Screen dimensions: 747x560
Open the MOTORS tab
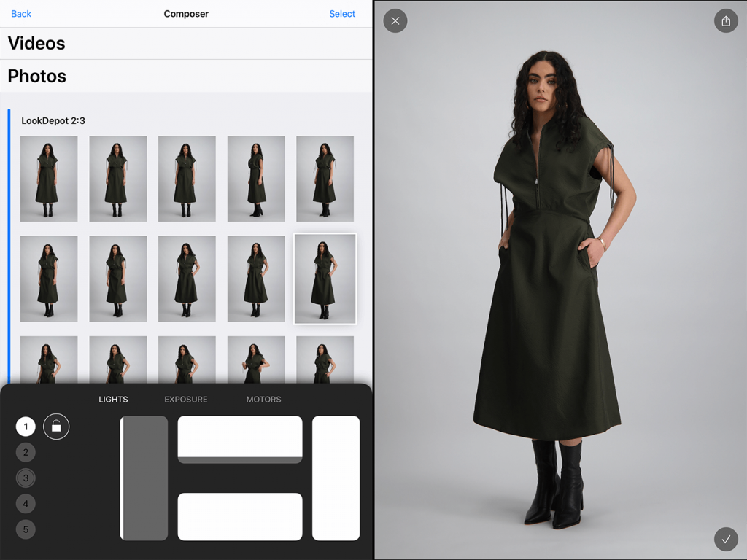pyautogui.click(x=263, y=400)
